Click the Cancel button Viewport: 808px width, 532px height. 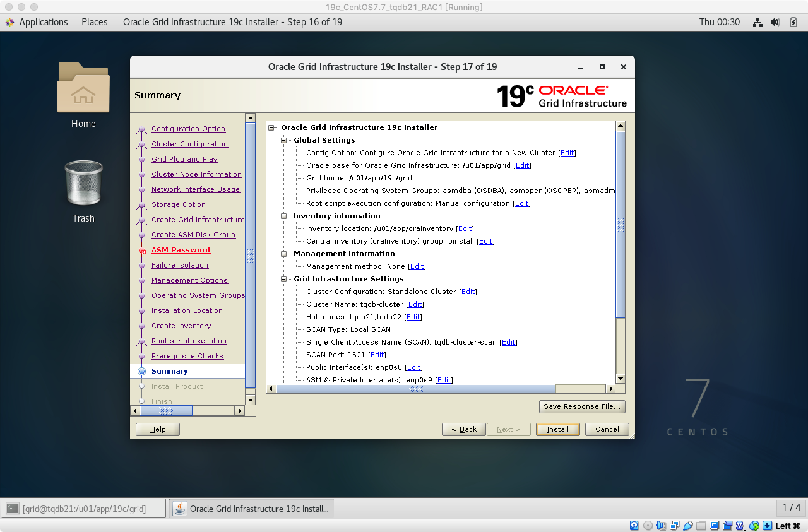point(607,429)
